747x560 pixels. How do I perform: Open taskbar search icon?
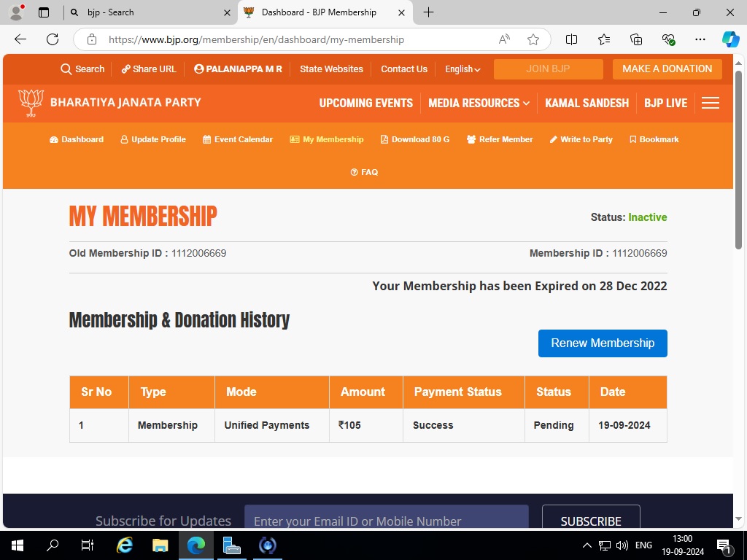tap(53, 545)
